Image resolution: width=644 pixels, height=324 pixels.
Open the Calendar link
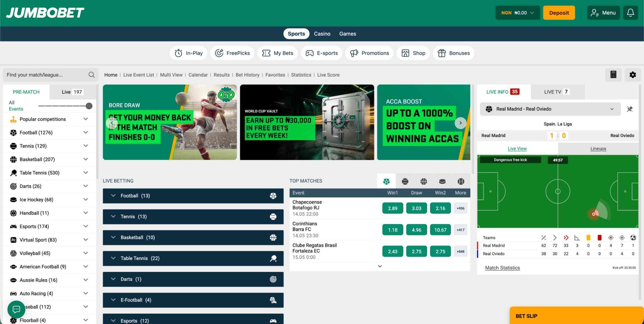click(x=198, y=75)
